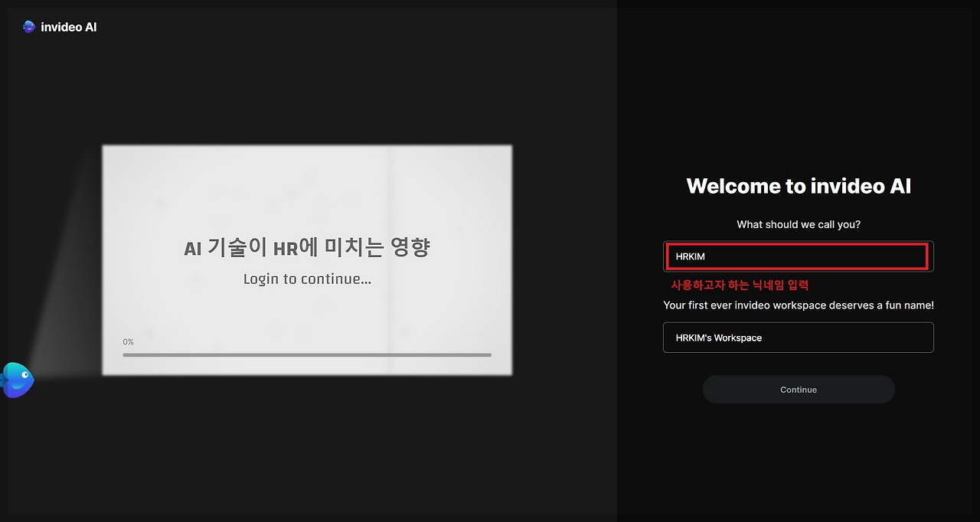
Task: Click the blue fish mascot icon
Action: 17,380
